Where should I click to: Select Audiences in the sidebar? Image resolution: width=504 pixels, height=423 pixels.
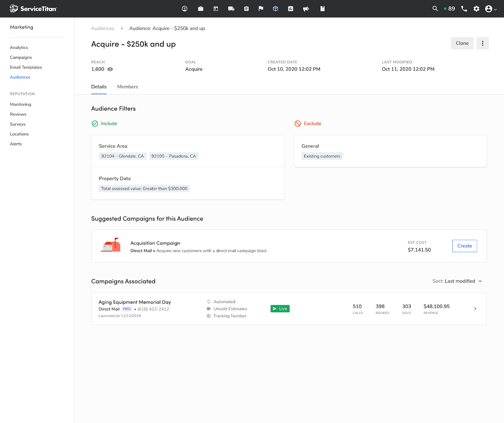pyautogui.click(x=20, y=77)
